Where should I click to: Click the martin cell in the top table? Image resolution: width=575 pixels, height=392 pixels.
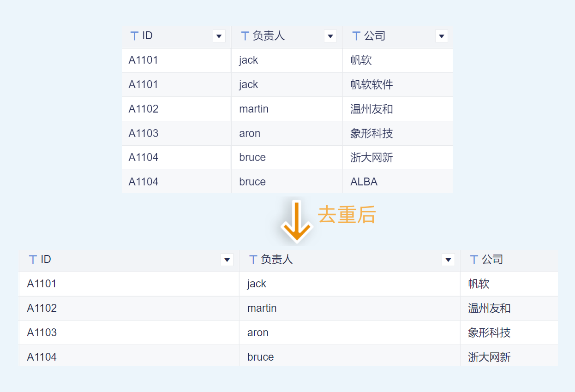253,109
